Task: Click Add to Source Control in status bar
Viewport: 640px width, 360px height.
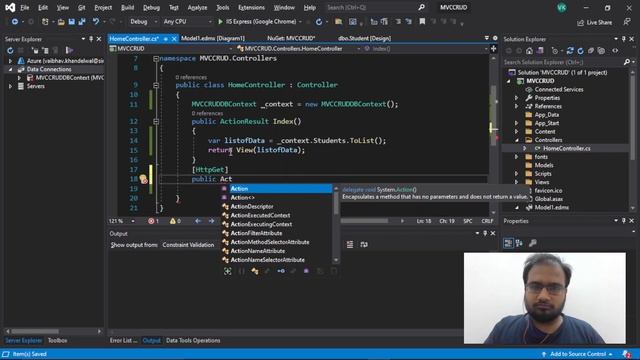Action: (x=577, y=354)
